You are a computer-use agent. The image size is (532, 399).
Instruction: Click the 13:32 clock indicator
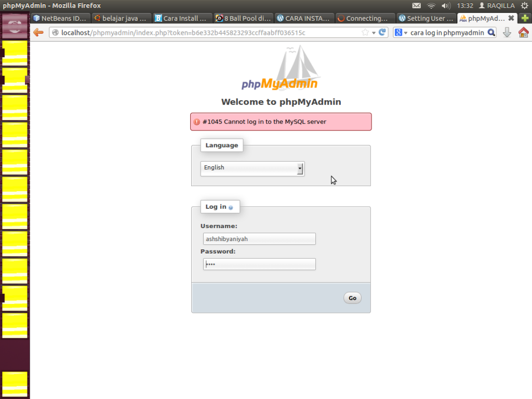click(465, 5)
